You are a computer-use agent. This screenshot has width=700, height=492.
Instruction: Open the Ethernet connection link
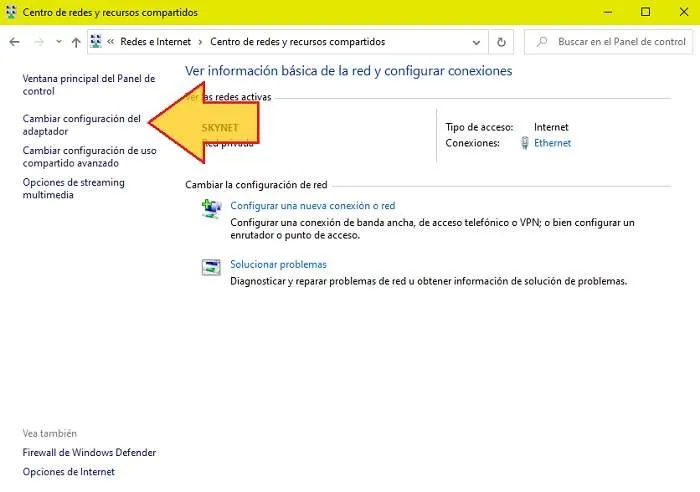pyautogui.click(x=552, y=143)
